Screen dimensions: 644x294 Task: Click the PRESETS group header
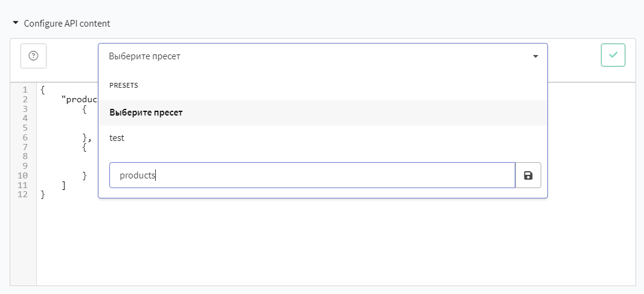pos(124,85)
